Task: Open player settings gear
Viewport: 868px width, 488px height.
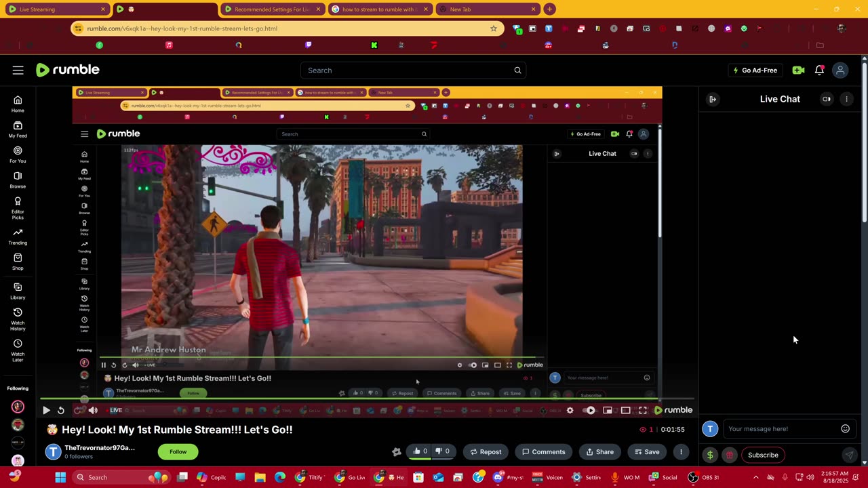Action: tap(570, 410)
